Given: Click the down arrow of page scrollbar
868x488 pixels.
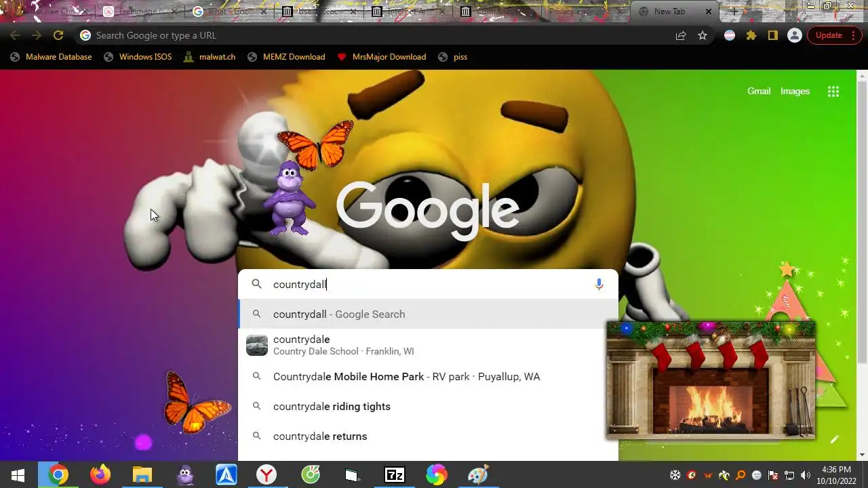Looking at the screenshot, I should [x=862, y=455].
